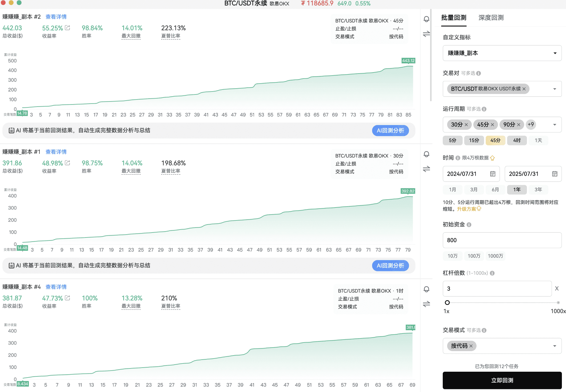566x392 pixels.
Task: Open the 自定义指标 dropdown 赚赚赚_副本
Action: (x=502, y=53)
